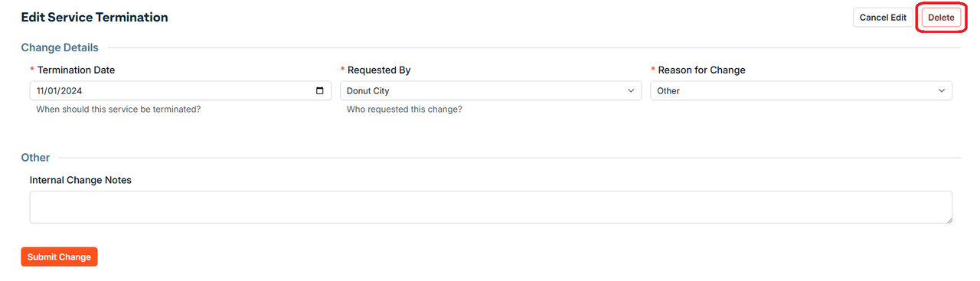Open the Reason for Change dropdown showing Other
The width and height of the screenshot is (980, 281).
click(801, 90)
